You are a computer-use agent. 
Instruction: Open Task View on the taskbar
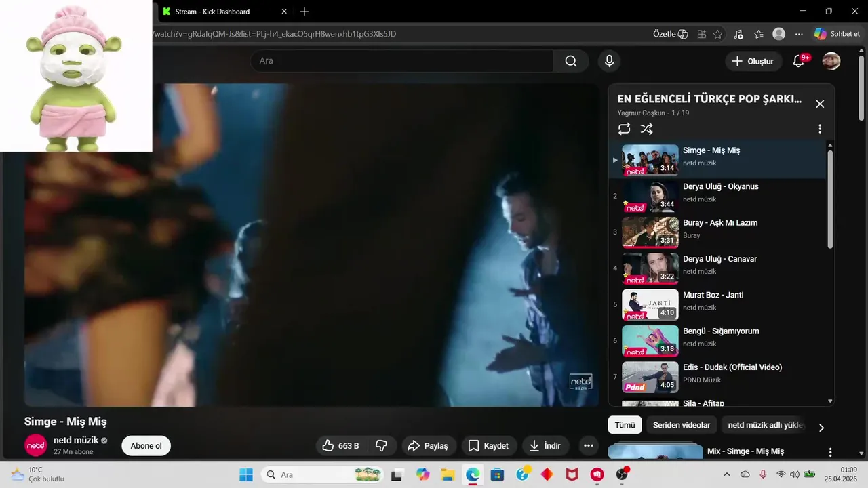[397, 474]
